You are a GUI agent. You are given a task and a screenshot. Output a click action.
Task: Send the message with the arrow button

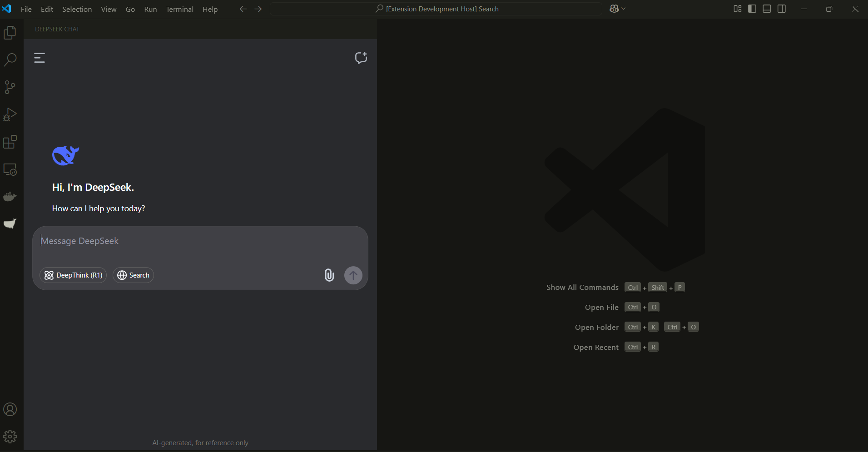coord(353,275)
